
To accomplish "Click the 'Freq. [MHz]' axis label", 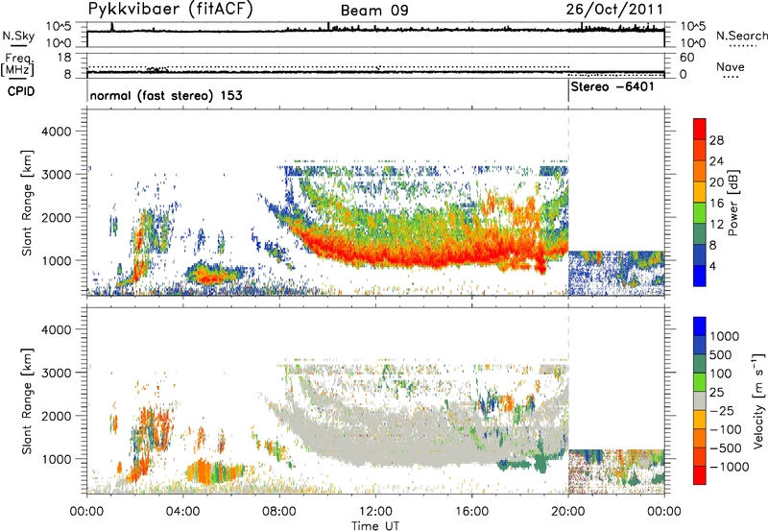I will (x=17, y=65).
